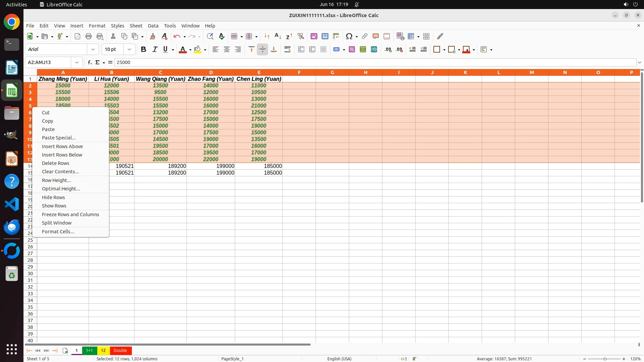This screenshot has height=362, width=644.
Task: Open the AutoFilter tool
Action: coord(301,37)
